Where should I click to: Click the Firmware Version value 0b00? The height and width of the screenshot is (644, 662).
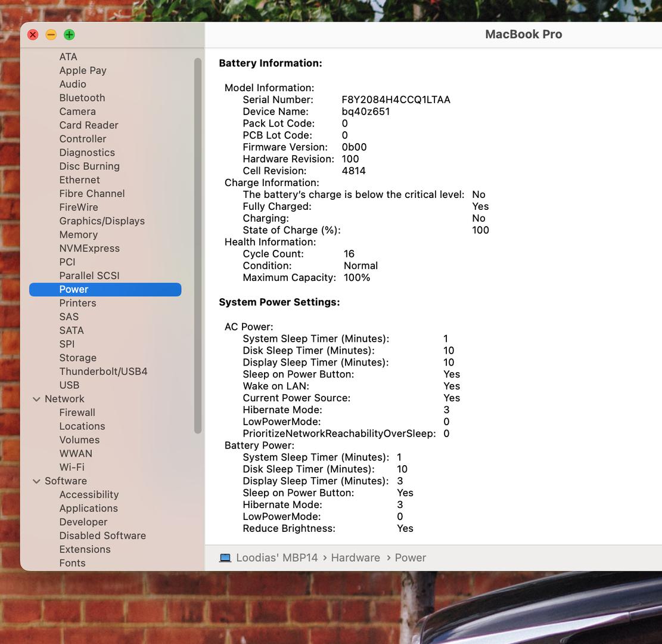[x=354, y=147]
